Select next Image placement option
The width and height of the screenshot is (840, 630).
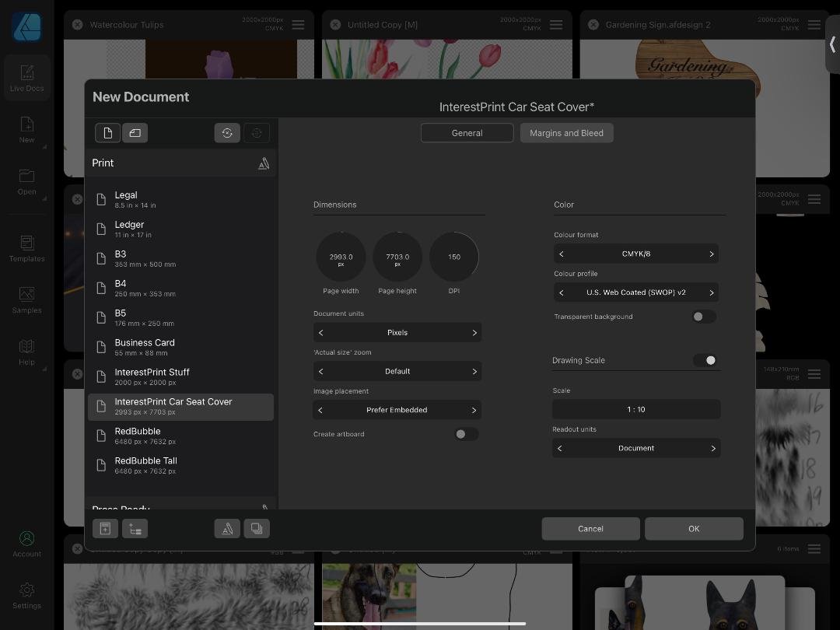click(x=474, y=410)
